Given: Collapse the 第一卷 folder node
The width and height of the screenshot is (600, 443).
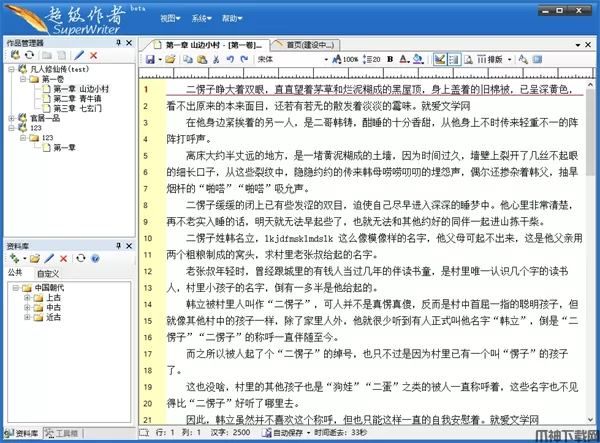Looking at the screenshot, I should point(23,79).
